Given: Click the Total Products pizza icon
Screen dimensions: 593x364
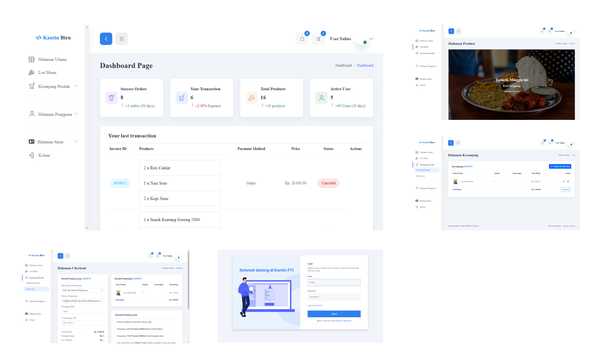Looking at the screenshot, I should (252, 97).
